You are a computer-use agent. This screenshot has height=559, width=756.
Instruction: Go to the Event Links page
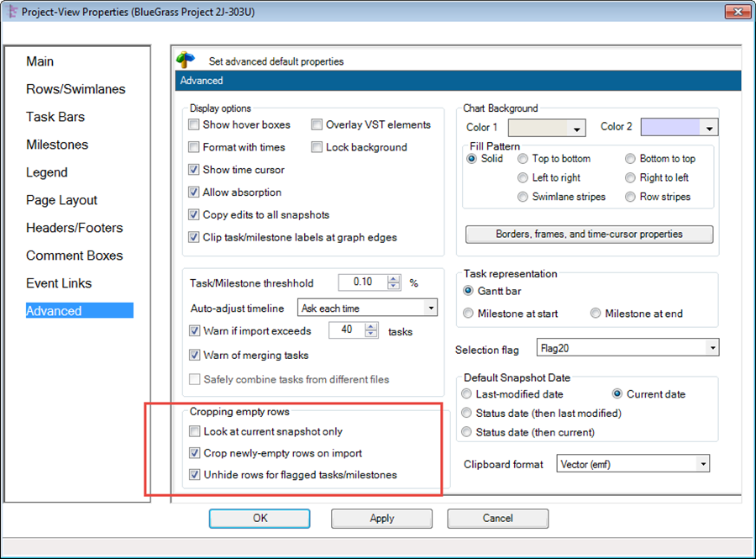pyautogui.click(x=59, y=283)
